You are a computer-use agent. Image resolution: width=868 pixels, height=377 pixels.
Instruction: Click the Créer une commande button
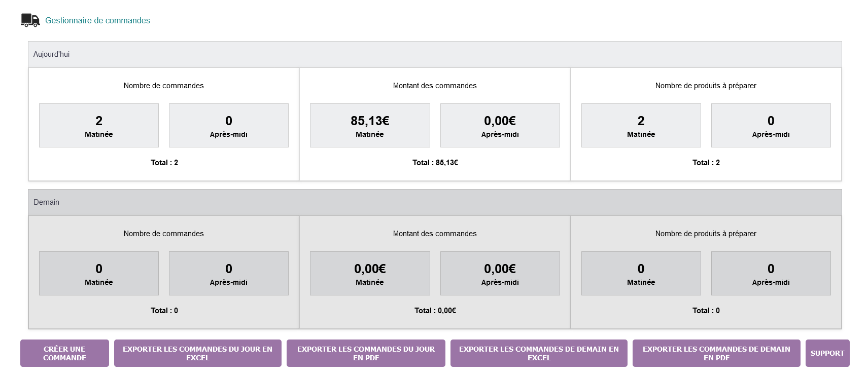coord(64,353)
